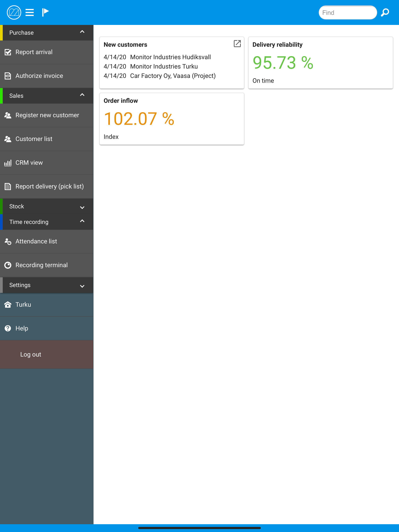This screenshot has height=532, width=399.
Task: Open the New customers external-link icon
Action: 237,44
